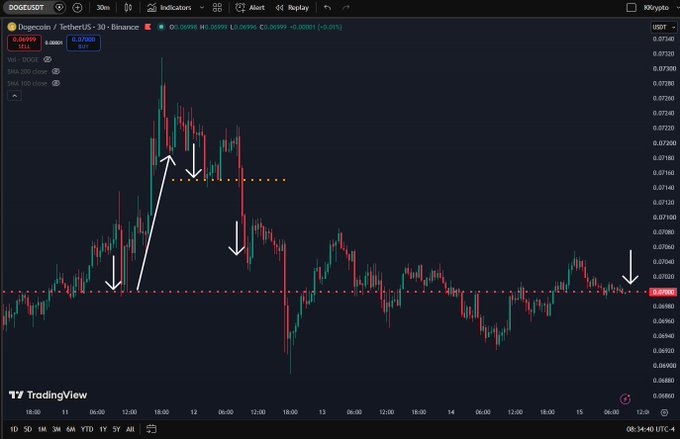Screen dimensions: 680x439
Task: Redo the last chart action
Action: 346,7
